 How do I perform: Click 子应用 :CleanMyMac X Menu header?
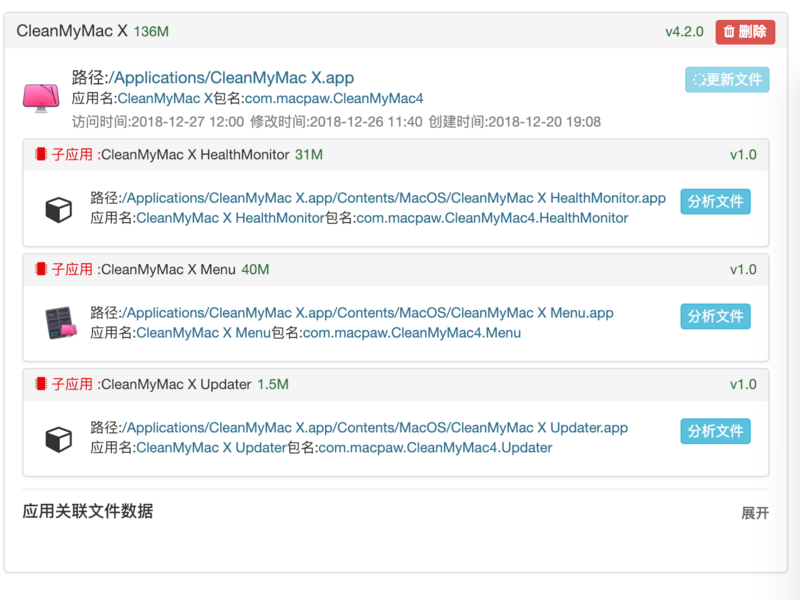pos(143,269)
